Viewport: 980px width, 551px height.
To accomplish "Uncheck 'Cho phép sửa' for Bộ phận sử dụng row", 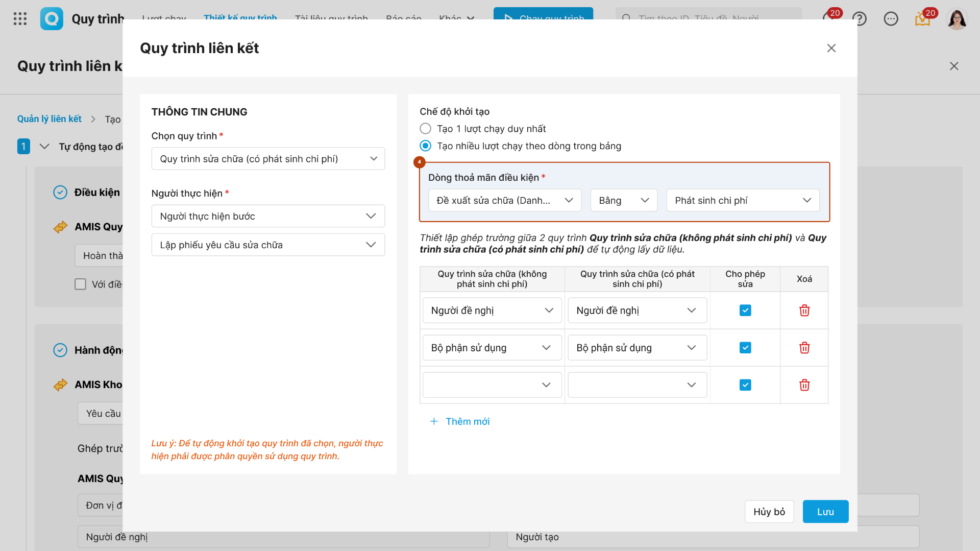I will coord(745,348).
